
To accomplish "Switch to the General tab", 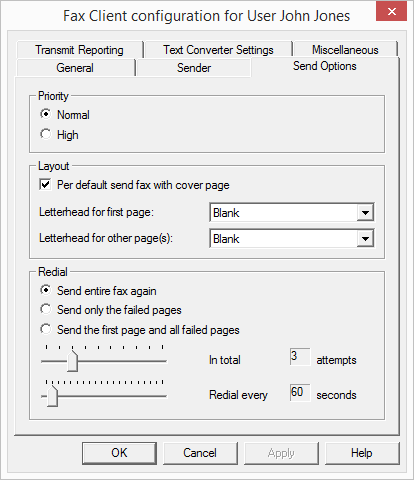I will point(75,68).
